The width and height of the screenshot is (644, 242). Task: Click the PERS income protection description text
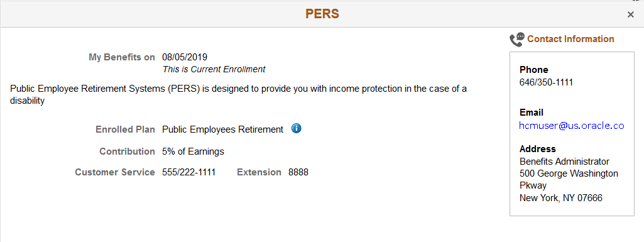(x=238, y=94)
